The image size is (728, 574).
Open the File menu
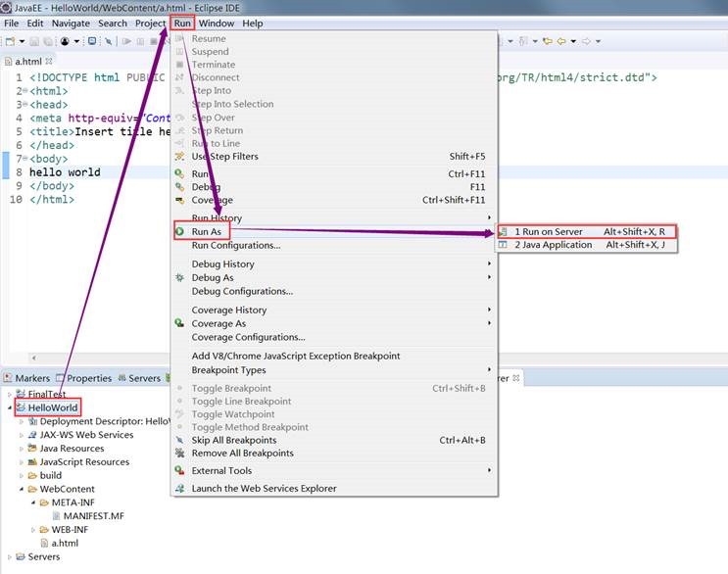coord(11,24)
